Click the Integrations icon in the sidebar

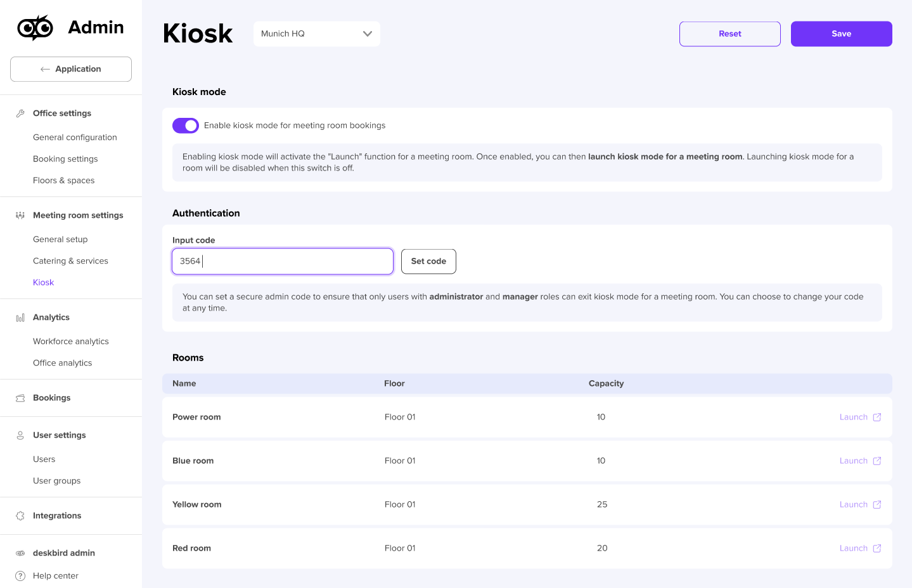[20, 515]
